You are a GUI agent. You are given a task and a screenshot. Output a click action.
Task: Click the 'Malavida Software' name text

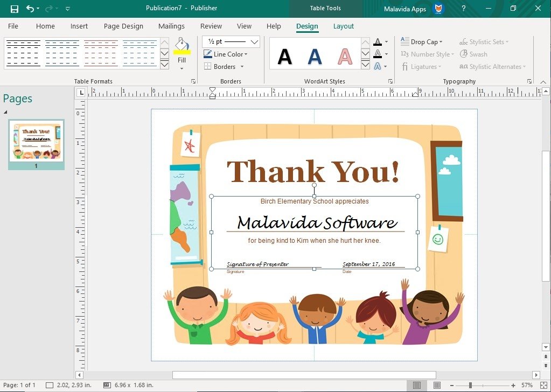pos(317,222)
